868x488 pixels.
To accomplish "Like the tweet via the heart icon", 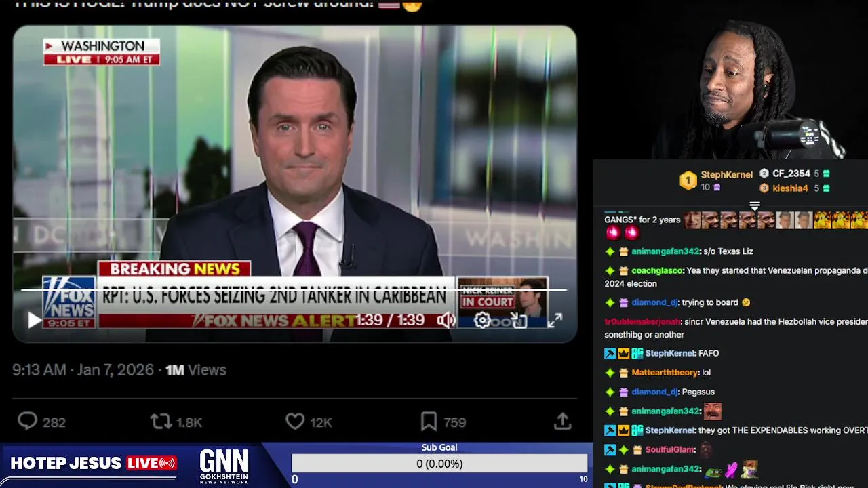I will tap(294, 422).
